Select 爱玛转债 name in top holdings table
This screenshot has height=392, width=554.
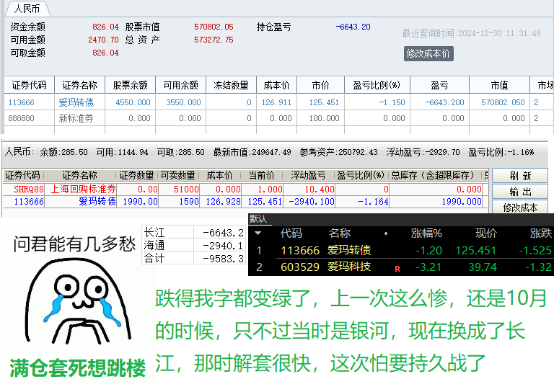76,102
